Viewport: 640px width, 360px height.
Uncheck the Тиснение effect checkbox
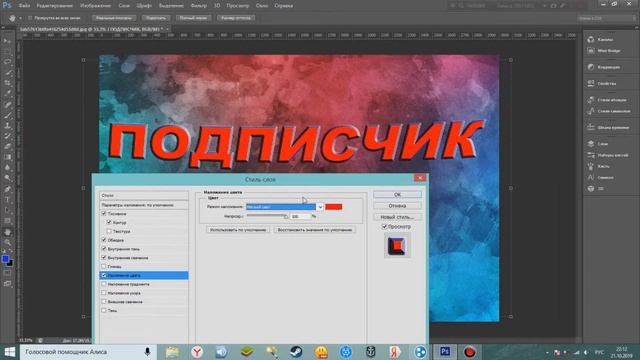(104, 213)
